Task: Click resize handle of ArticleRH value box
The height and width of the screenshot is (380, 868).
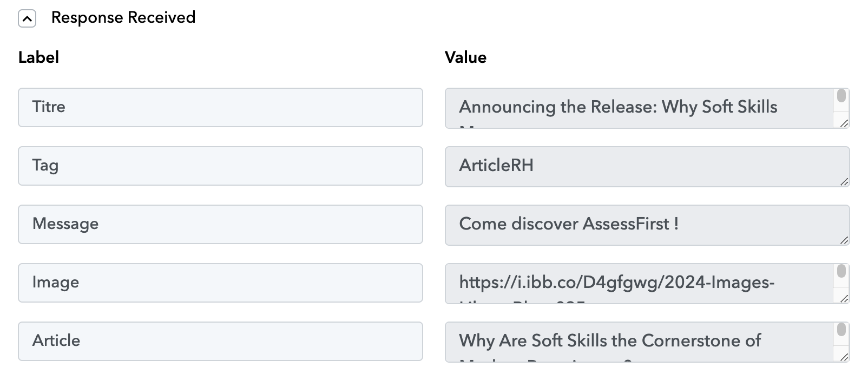Action: coord(844,182)
